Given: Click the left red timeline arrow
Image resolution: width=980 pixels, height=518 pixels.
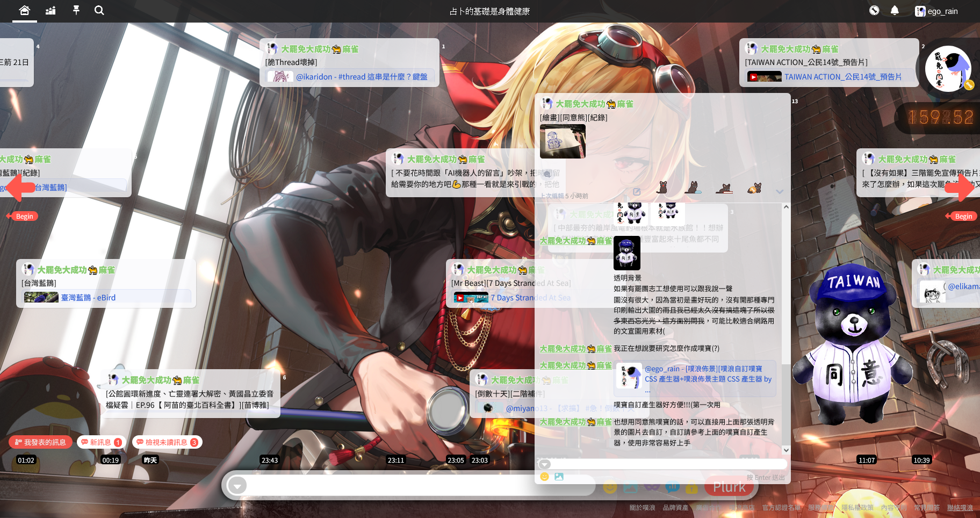Looking at the screenshot, I should coord(20,187).
